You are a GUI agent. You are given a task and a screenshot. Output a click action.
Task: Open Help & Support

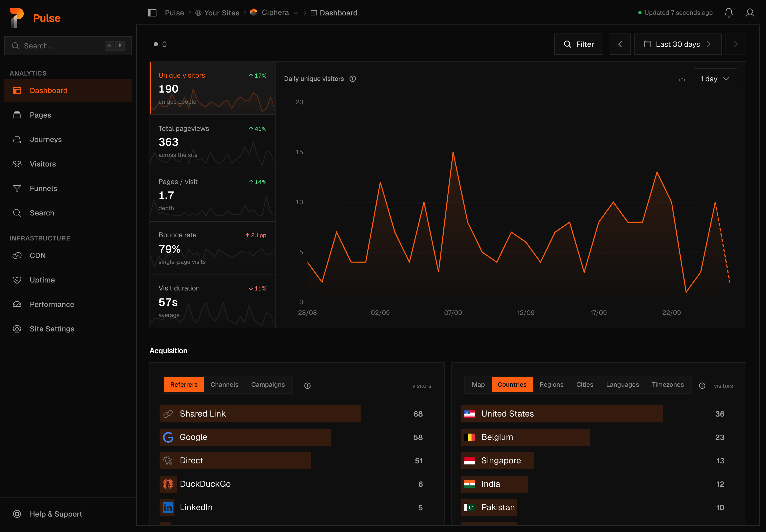pyautogui.click(x=68, y=514)
